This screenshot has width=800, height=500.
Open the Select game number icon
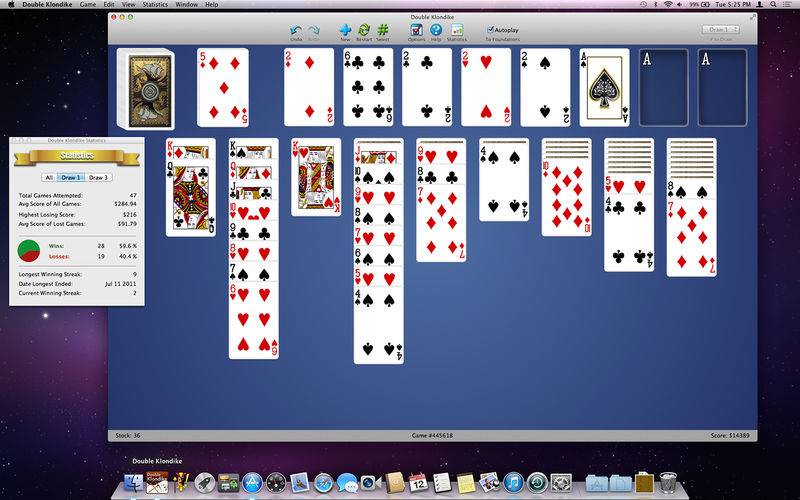[x=383, y=30]
